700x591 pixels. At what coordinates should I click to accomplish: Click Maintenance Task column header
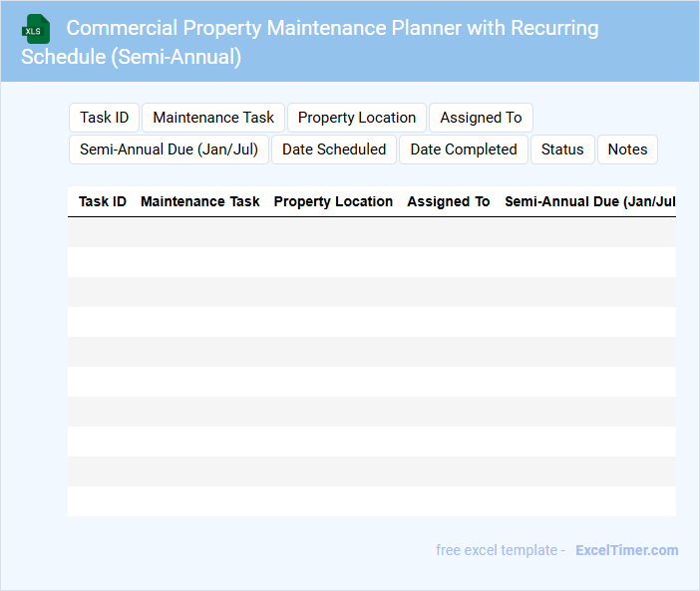(200, 201)
